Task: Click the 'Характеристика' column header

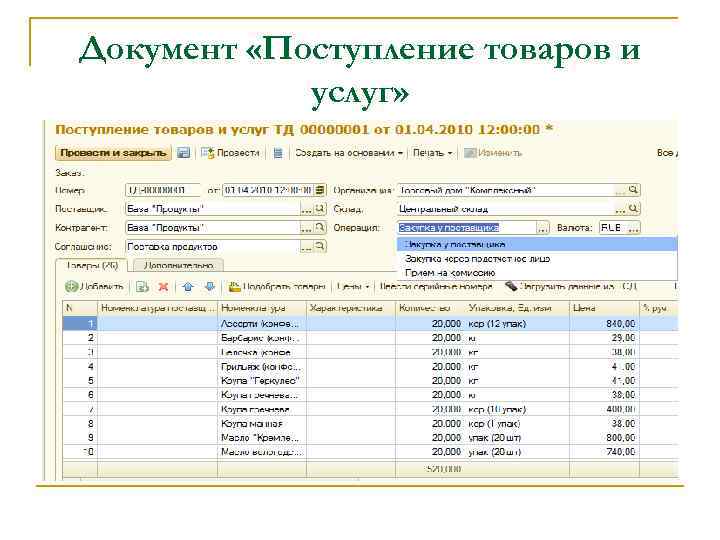Action: click(351, 308)
